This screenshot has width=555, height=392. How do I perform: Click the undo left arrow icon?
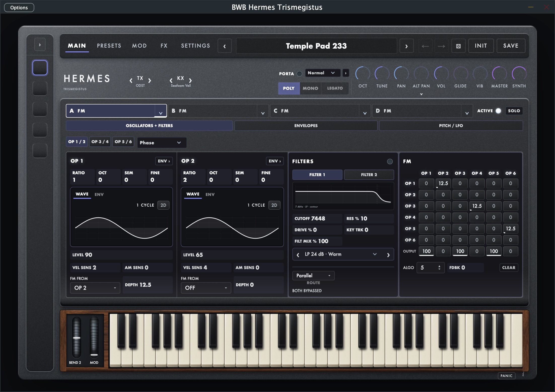[425, 46]
